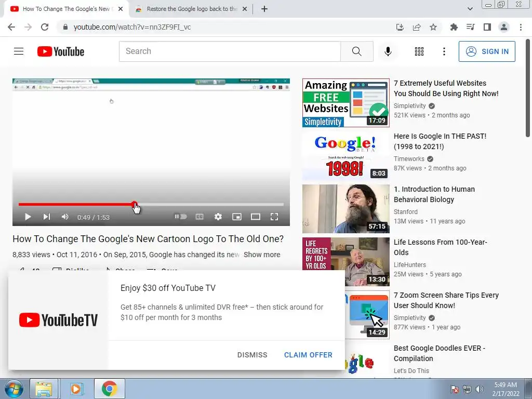Click the YouTube search field
The width and height of the screenshot is (532, 399).
[230, 51]
